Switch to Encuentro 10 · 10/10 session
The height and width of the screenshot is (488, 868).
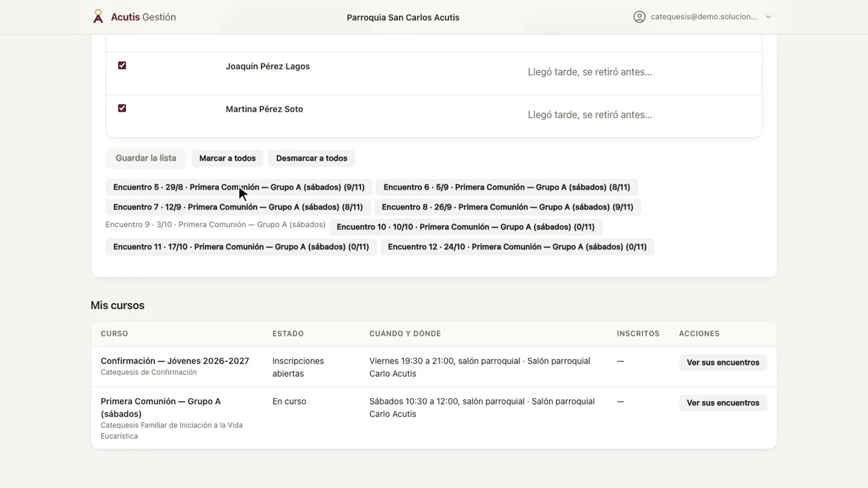[465, 227]
